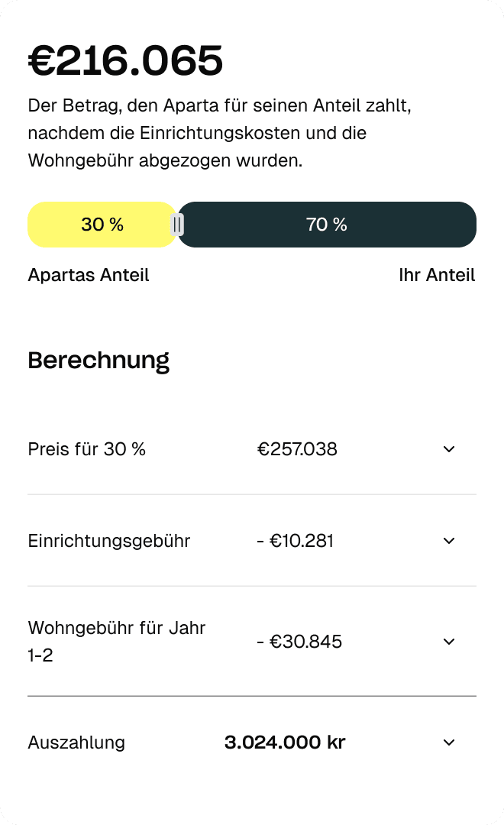Click the Apartas Anteil label
This screenshot has width=504, height=825.
coord(89,275)
